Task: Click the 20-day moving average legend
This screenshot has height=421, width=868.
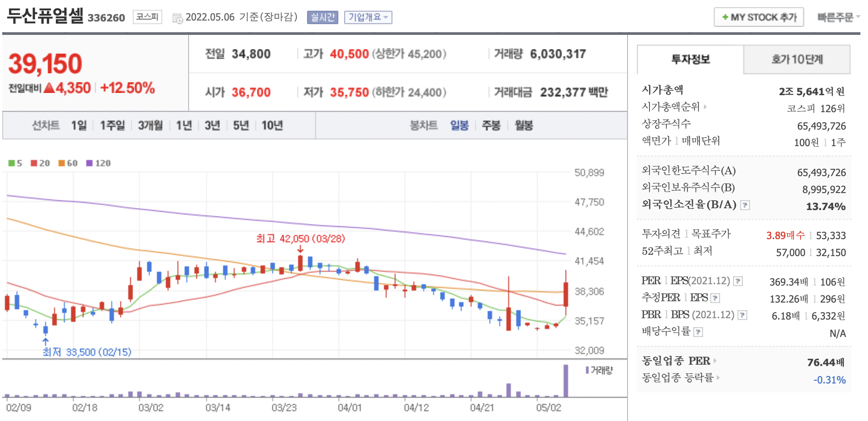Action: coord(40,163)
